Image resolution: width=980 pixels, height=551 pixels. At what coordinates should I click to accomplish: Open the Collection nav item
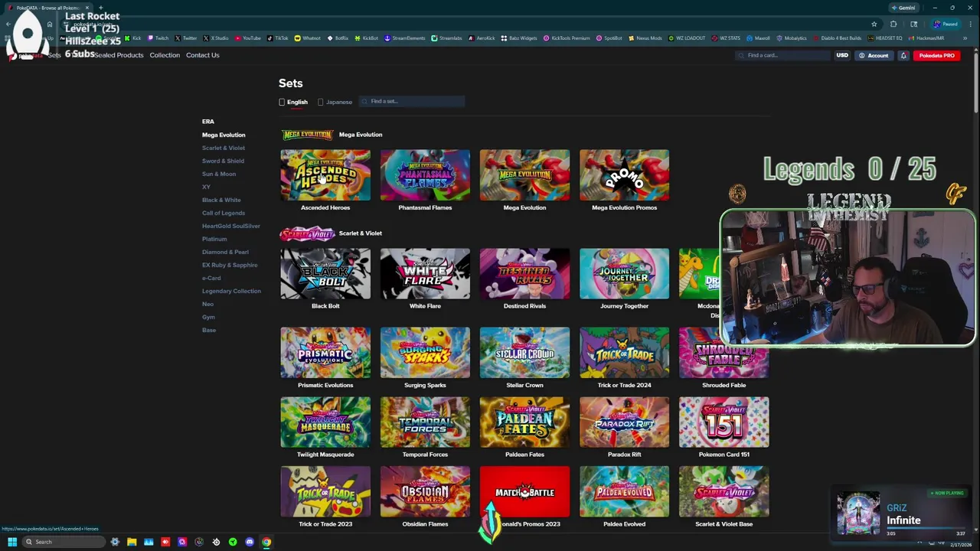[x=165, y=55]
